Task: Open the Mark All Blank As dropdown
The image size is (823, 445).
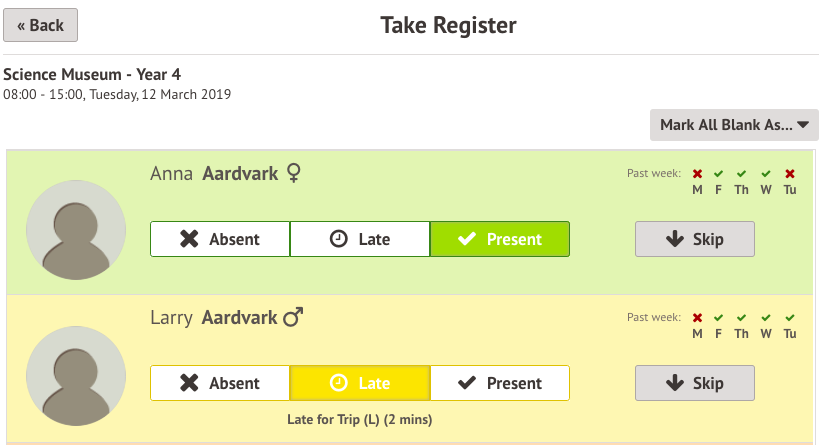Action: coord(734,125)
